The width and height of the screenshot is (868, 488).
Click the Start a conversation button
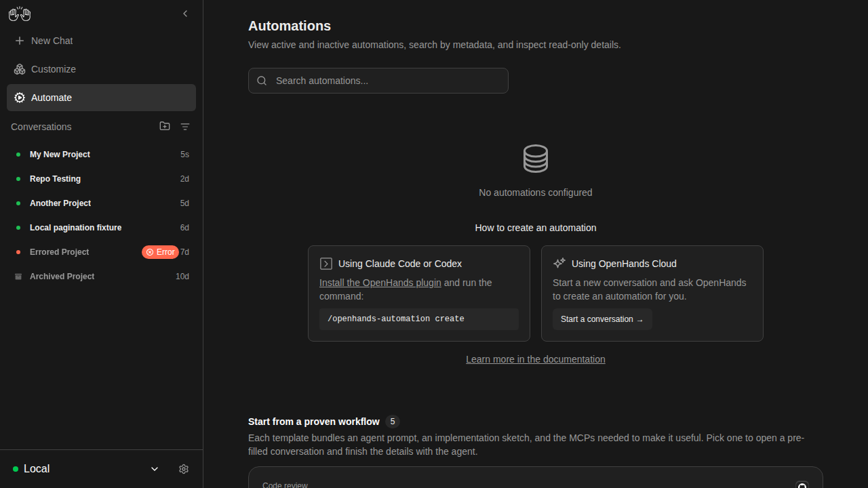tap(602, 319)
